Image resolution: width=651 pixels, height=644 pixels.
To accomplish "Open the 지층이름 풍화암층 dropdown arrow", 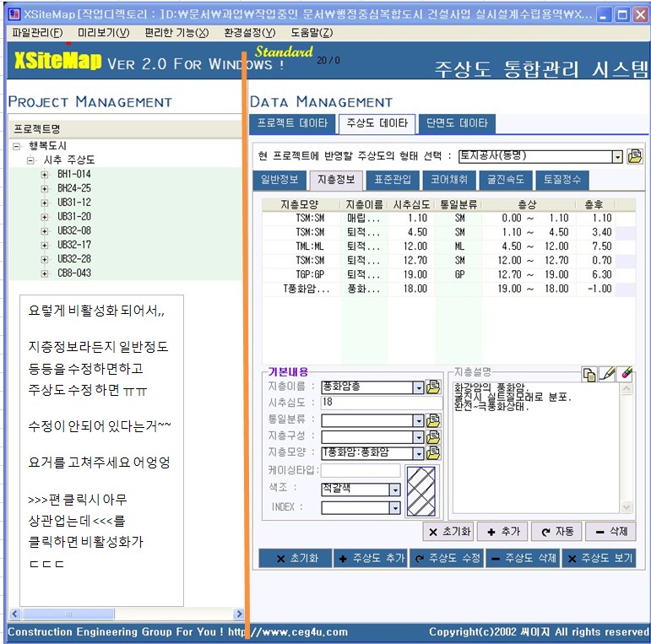I will pyautogui.click(x=419, y=387).
